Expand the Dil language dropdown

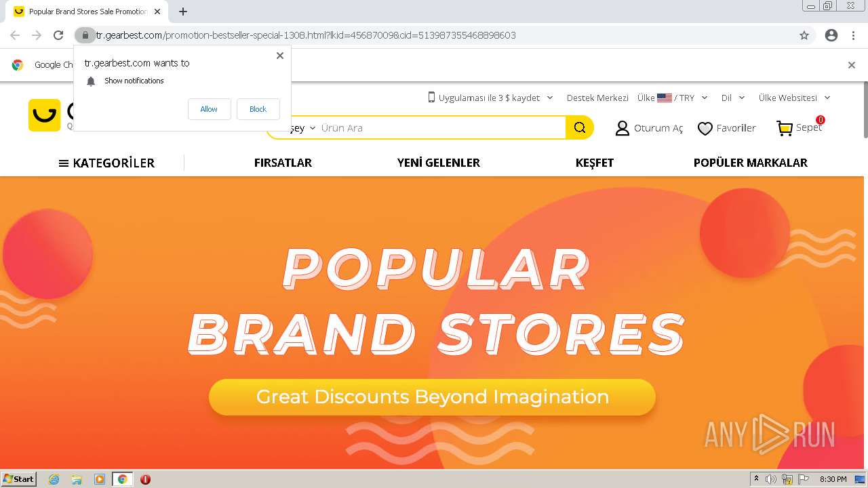[x=733, y=98]
